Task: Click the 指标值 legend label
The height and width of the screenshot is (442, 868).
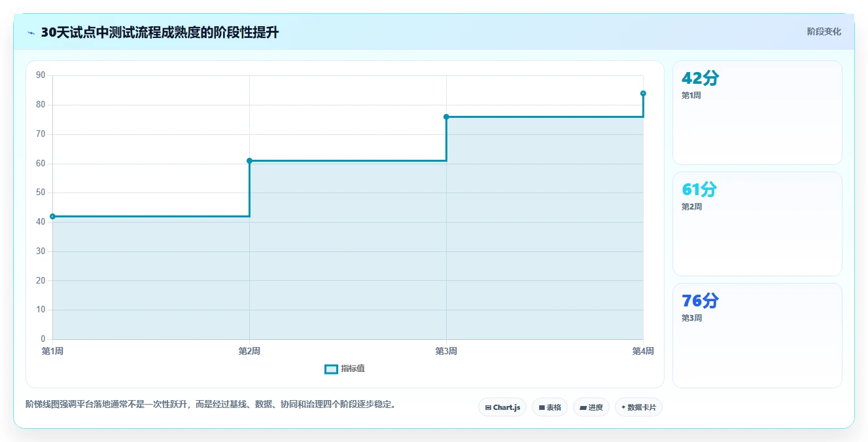Action: (353, 369)
